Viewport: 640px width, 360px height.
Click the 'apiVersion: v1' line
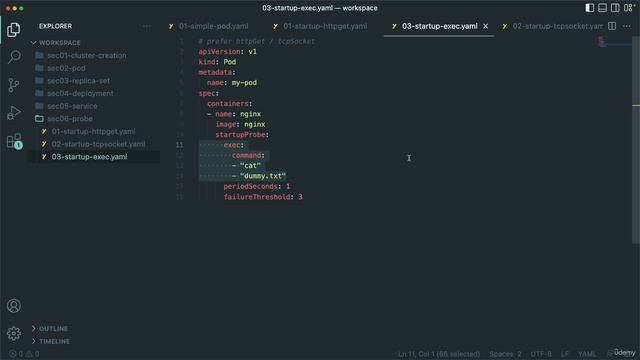click(228, 52)
